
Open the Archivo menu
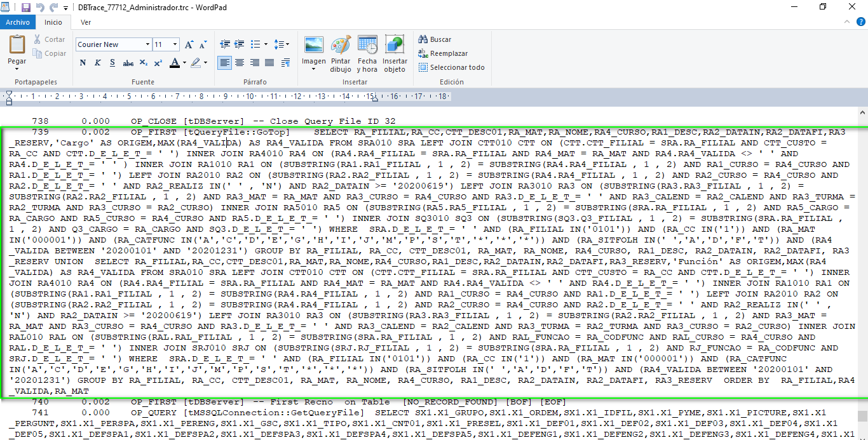tap(18, 22)
